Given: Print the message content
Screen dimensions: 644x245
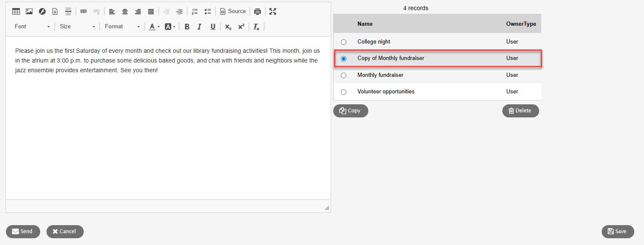Looking at the screenshot, I should (x=258, y=11).
